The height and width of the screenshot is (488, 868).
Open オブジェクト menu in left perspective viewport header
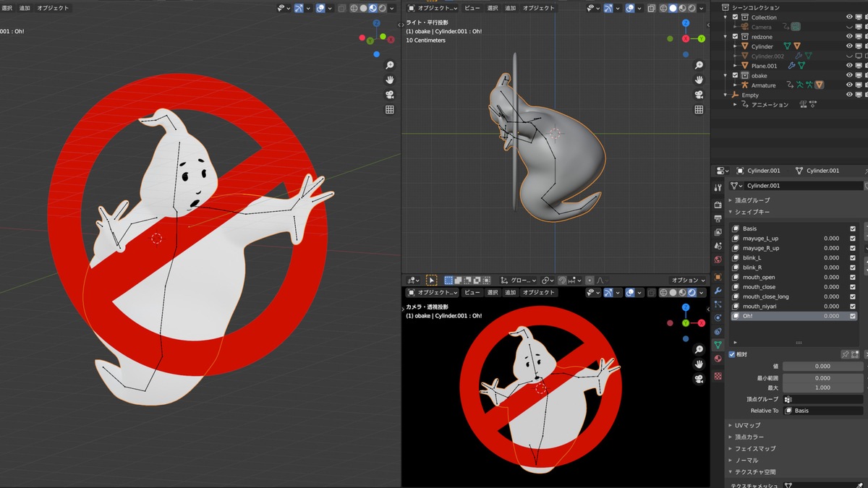[53, 8]
